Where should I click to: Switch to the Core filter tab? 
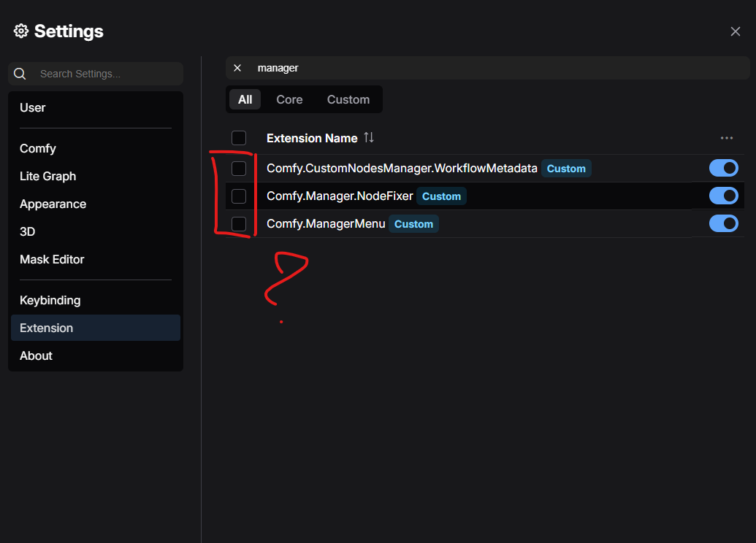tap(289, 99)
